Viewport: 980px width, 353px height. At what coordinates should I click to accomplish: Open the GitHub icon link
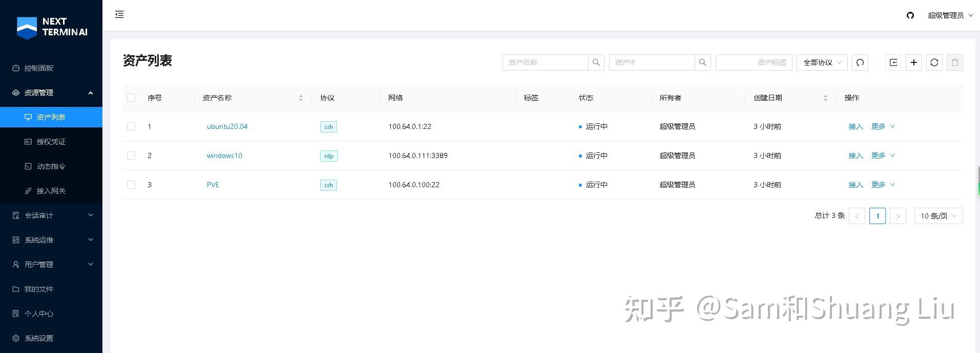coord(910,15)
